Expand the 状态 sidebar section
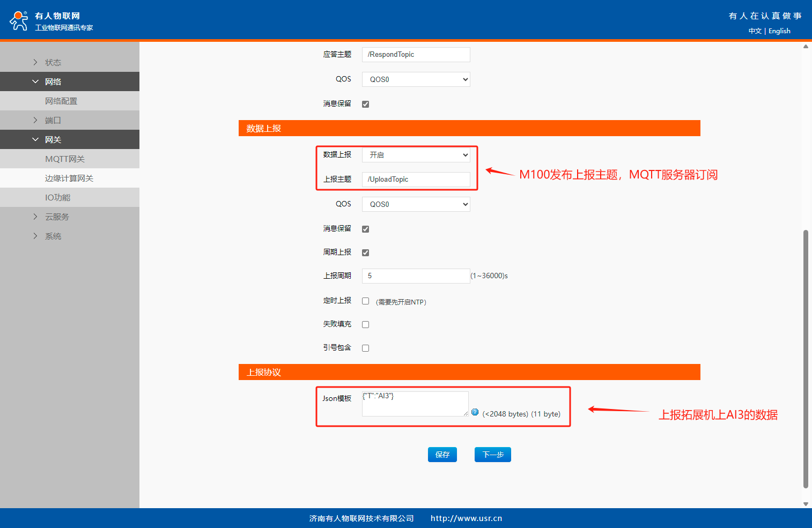Viewport: 812px width, 528px height. pyautogui.click(x=53, y=63)
